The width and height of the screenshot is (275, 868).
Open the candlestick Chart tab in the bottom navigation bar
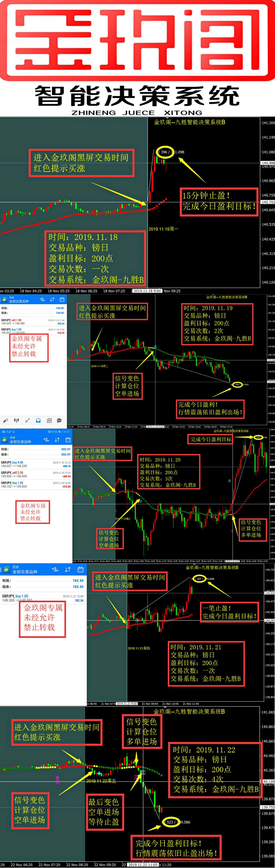pos(16,420)
